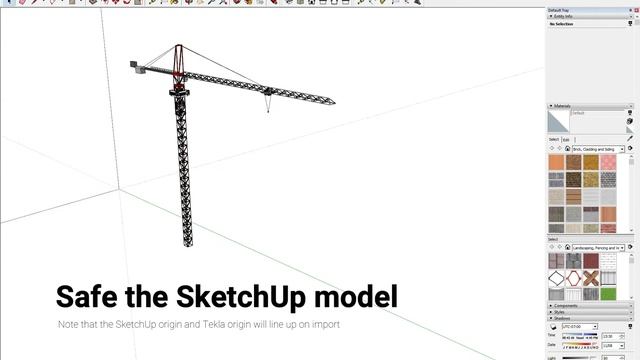Go forward in the Brick materials browser
The image size is (640, 360).
click(x=560, y=149)
